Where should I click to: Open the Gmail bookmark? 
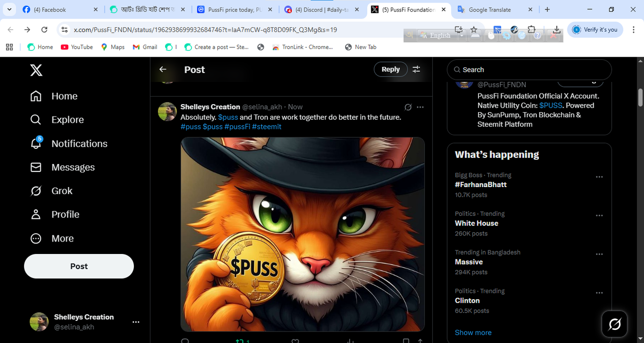point(145,47)
